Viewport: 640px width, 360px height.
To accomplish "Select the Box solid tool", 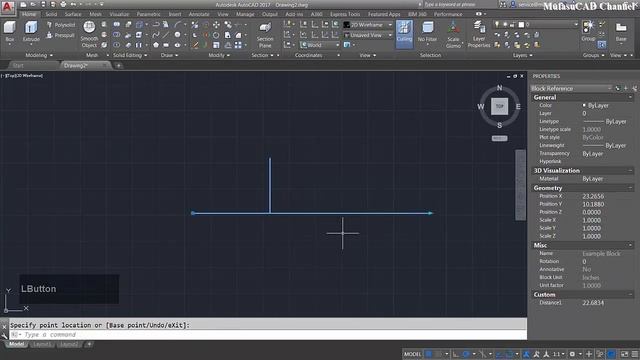I will click(x=9, y=32).
